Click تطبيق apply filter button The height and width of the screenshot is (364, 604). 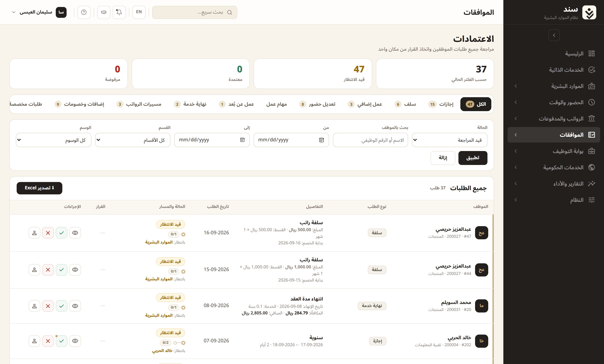pyautogui.click(x=473, y=158)
